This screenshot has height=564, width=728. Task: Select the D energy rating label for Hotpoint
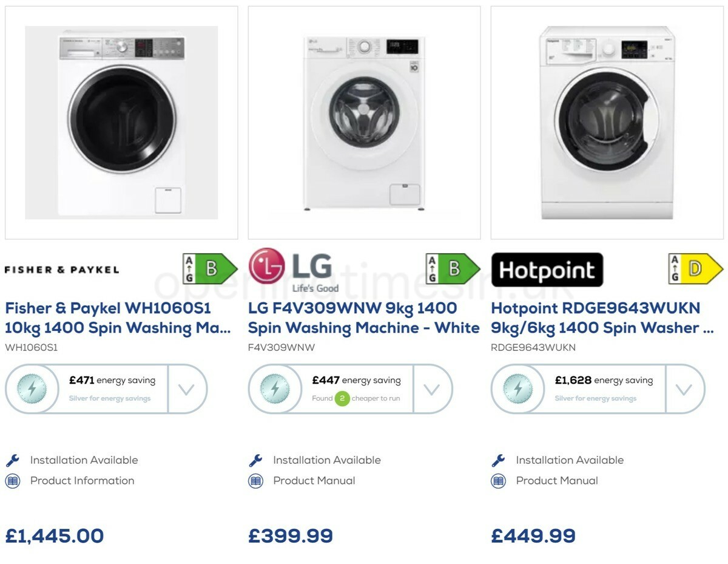pos(696,268)
